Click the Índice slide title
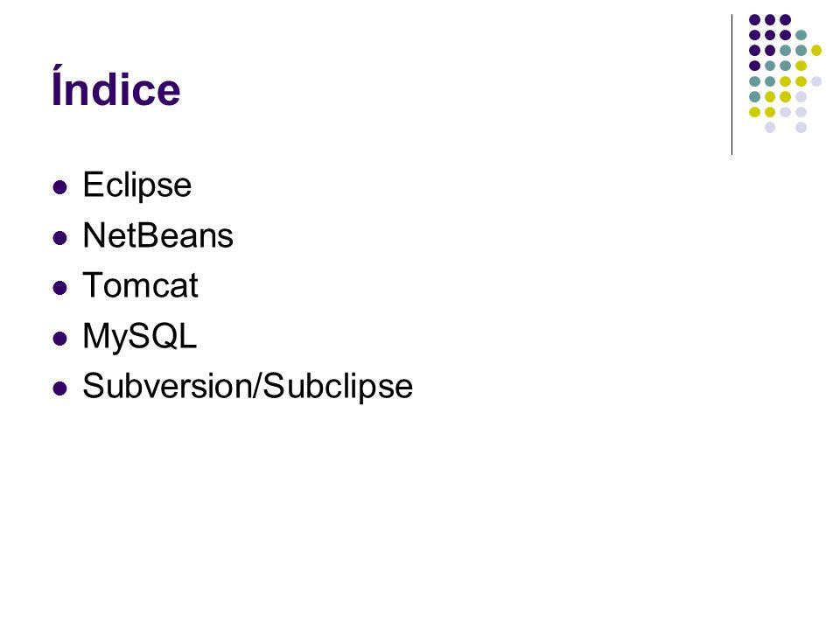The image size is (840, 630). coord(115,86)
